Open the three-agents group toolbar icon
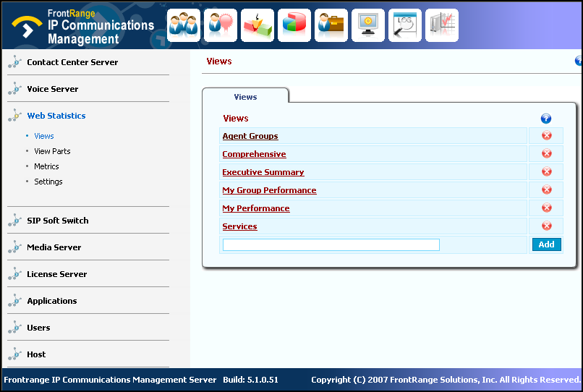The width and height of the screenshot is (583, 392). 184,25
